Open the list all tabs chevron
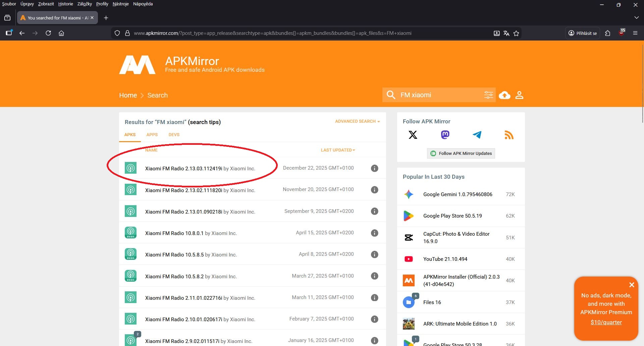Image resolution: width=644 pixels, height=346 pixels. [636, 18]
